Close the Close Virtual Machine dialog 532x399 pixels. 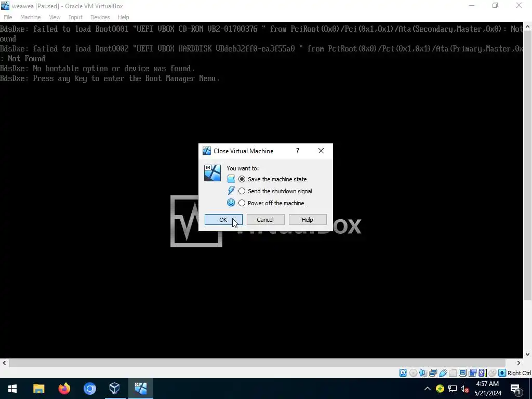point(321,151)
